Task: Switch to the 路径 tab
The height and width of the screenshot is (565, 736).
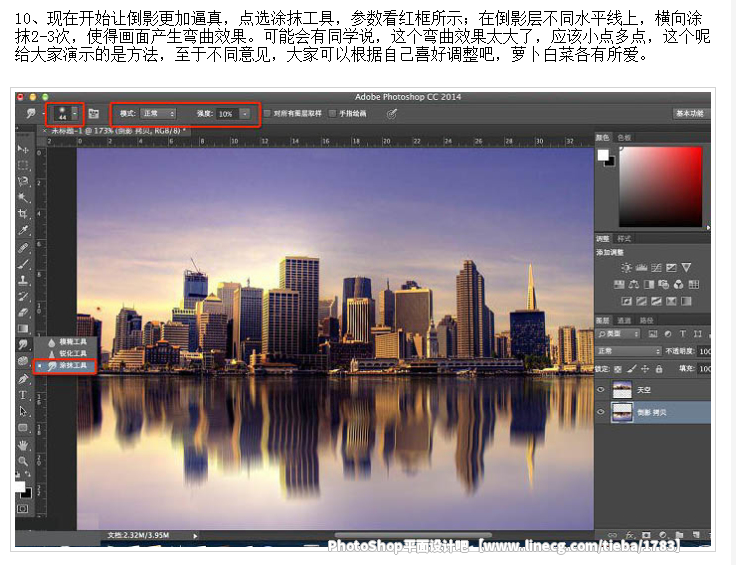Action: click(x=646, y=321)
